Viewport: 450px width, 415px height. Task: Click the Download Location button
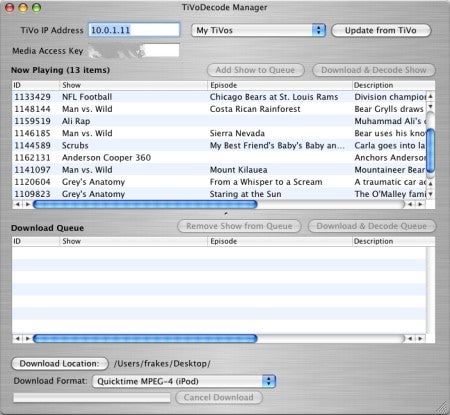pos(60,363)
